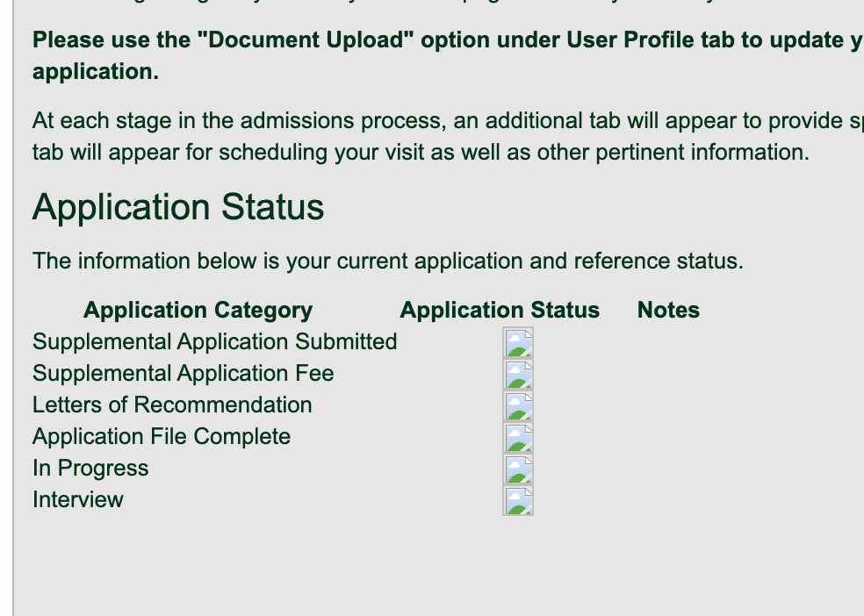Click the "Notes" column header
Screen dimensions: 864x616
coord(668,310)
